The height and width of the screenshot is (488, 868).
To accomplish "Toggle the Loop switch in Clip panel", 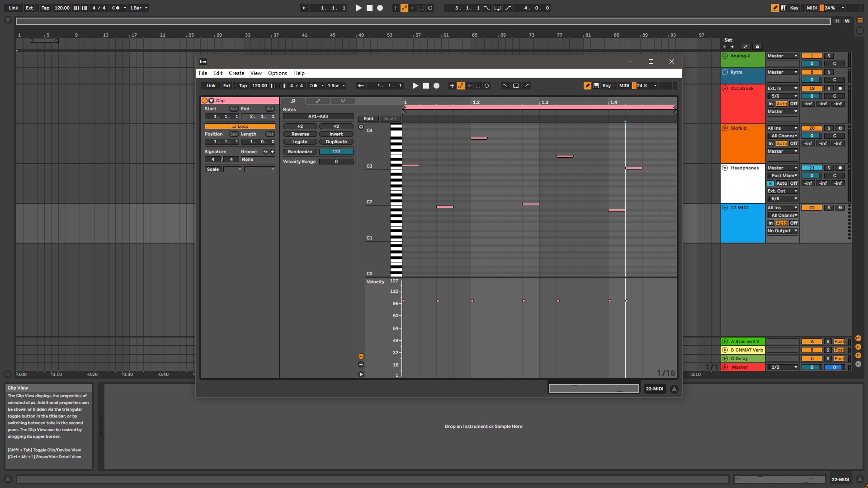I will [240, 127].
